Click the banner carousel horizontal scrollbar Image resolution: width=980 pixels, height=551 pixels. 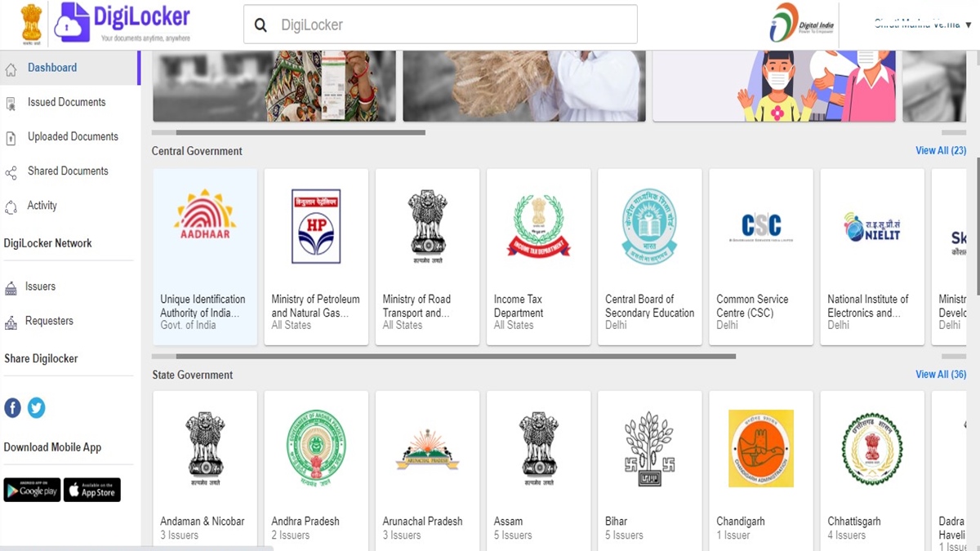301,132
